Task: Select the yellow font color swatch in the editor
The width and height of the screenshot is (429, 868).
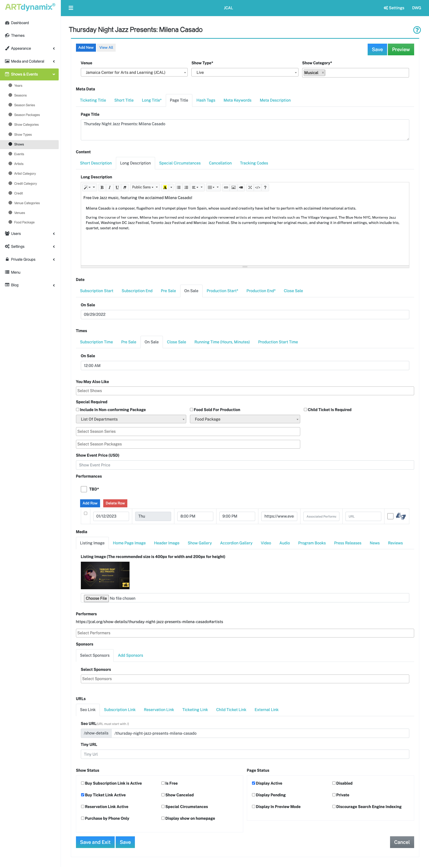Action: (165, 187)
